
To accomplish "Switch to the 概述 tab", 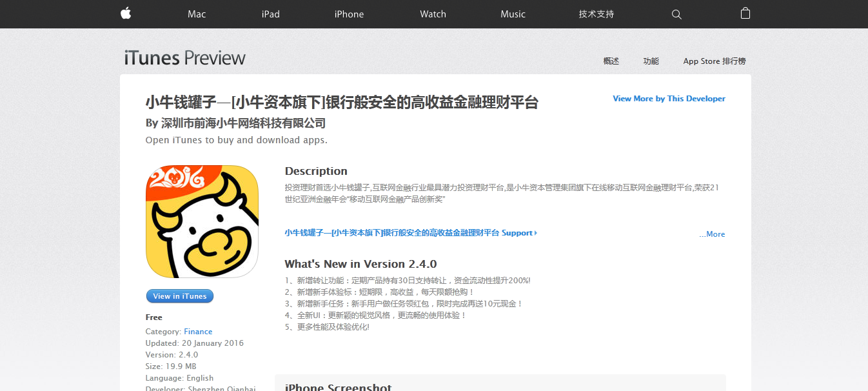I will click(x=611, y=61).
